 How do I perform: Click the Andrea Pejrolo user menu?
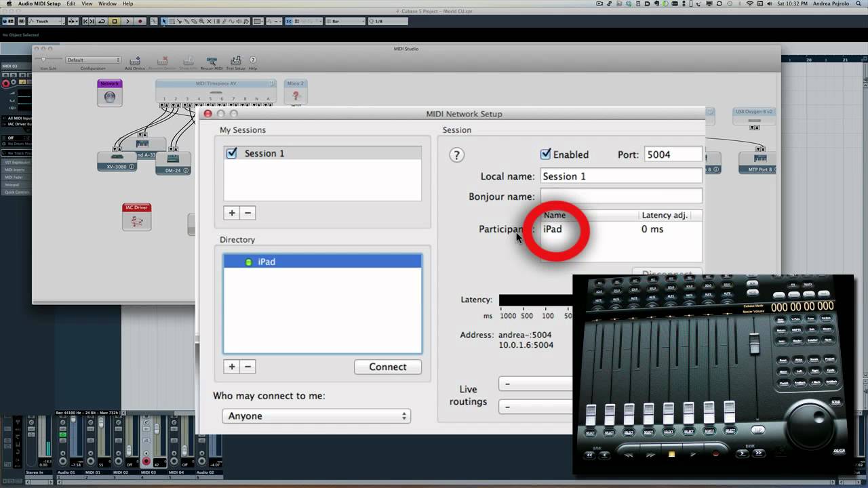pos(832,4)
